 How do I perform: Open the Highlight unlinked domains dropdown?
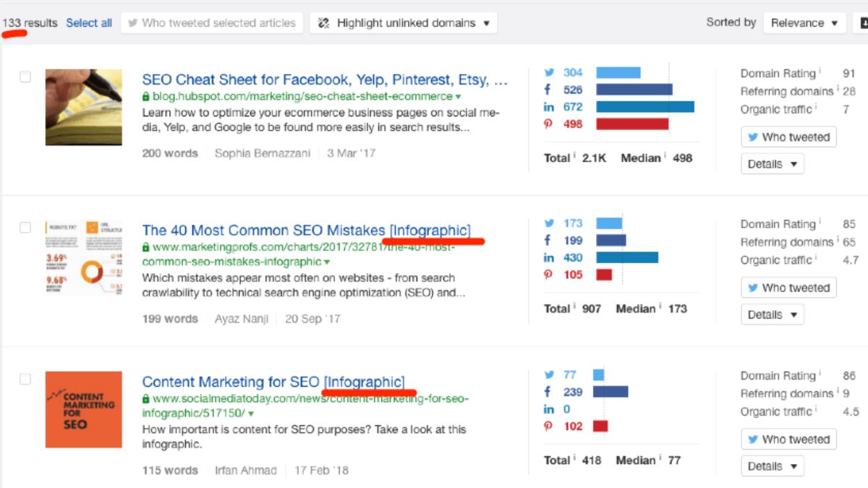pyautogui.click(x=404, y=23)
